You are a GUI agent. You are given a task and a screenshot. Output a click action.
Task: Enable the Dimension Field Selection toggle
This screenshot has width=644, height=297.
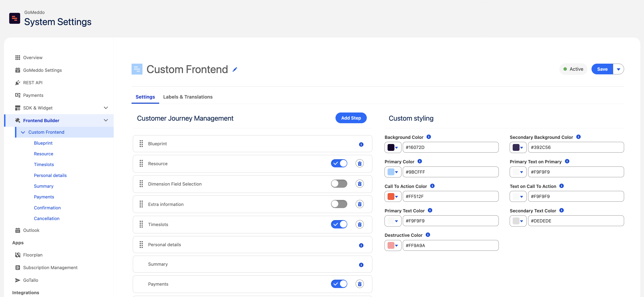point(339,184)
